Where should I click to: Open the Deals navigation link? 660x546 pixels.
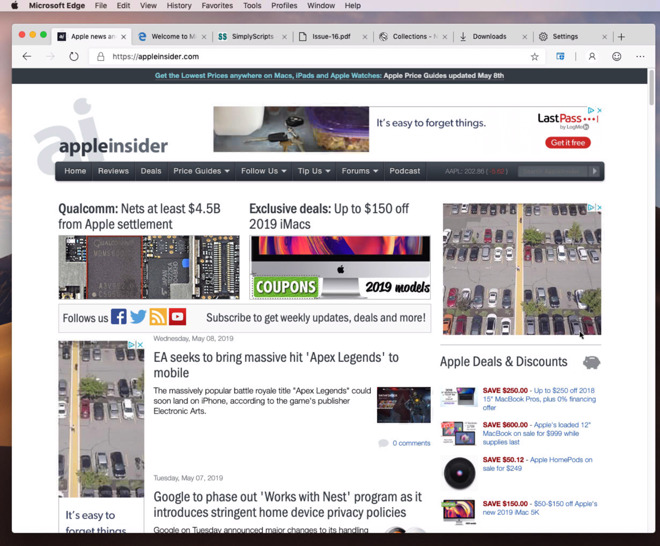[151, 171]
